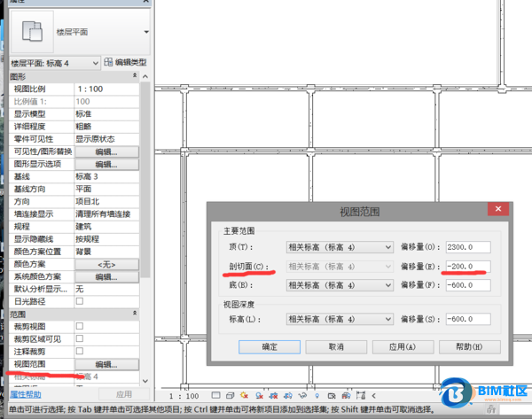Click the 1 : 100 view scale in control bar
The width and height of the screenshot is (532, 419).
184,396
